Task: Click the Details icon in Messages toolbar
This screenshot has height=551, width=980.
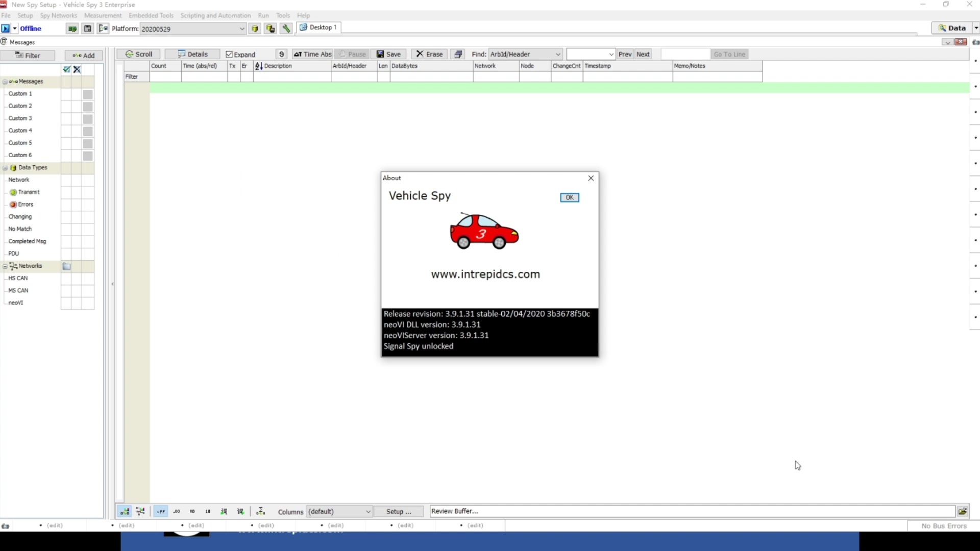Action: pos(192,54)
